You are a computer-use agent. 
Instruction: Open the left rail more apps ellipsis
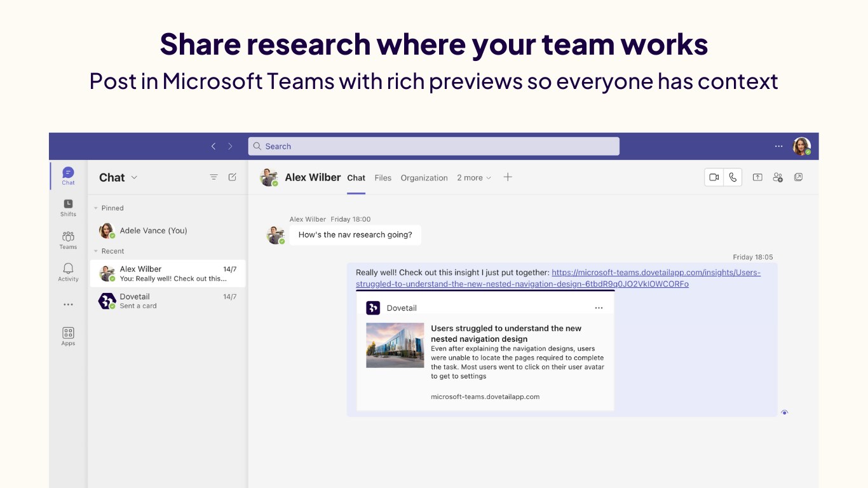pos(68,304)
